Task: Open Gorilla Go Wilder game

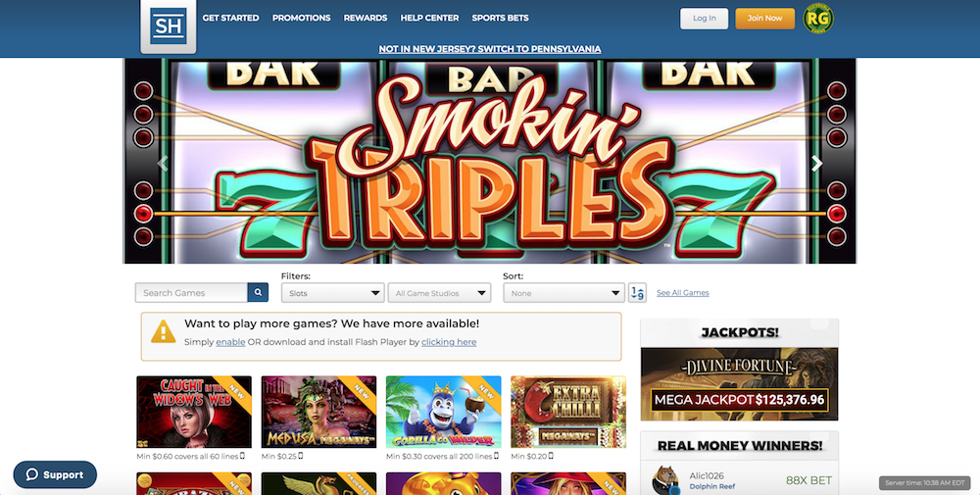Action: point(444,412)
